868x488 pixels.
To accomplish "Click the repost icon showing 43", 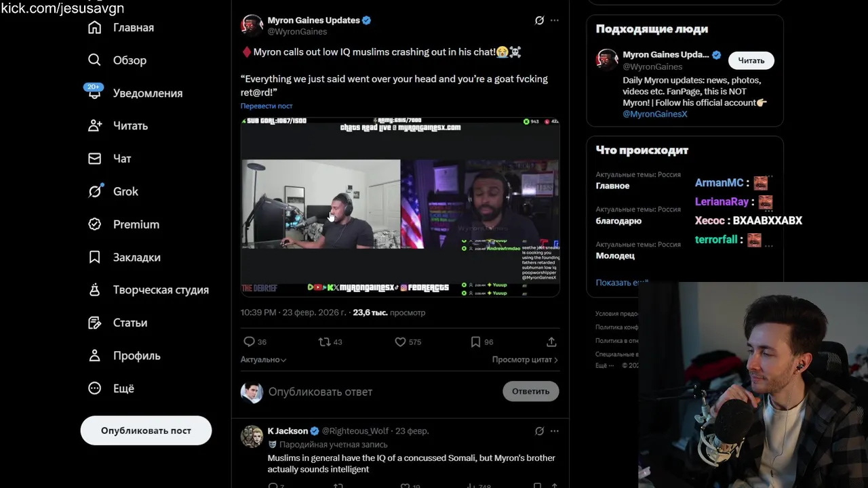I will (x=325, y=342).
